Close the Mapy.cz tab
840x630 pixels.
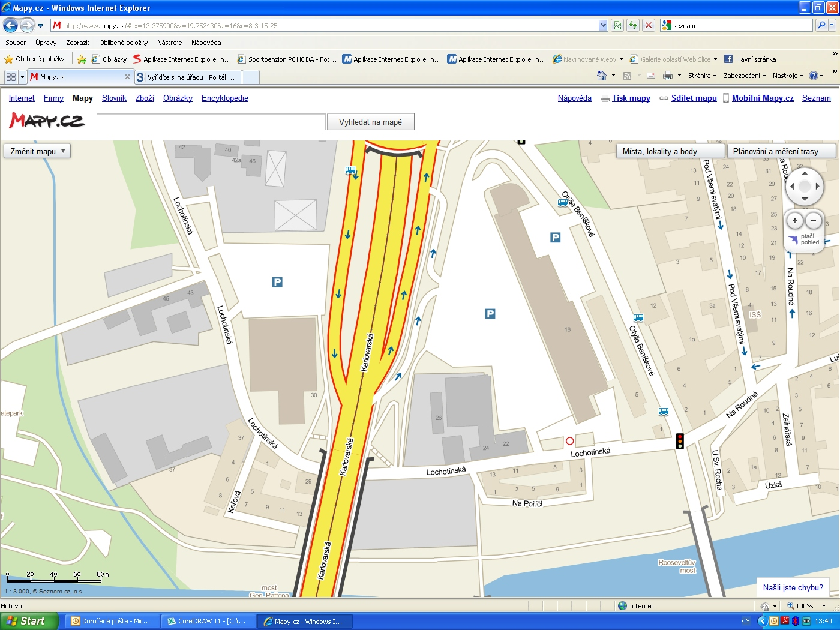[127, 77]
